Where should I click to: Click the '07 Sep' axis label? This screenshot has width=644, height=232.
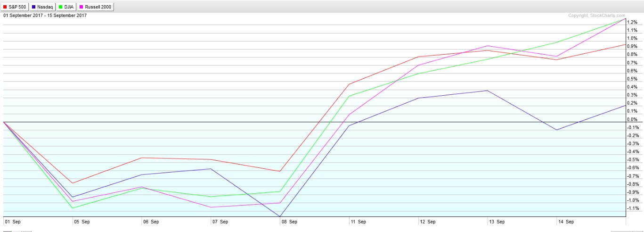(x=220, y=221)
